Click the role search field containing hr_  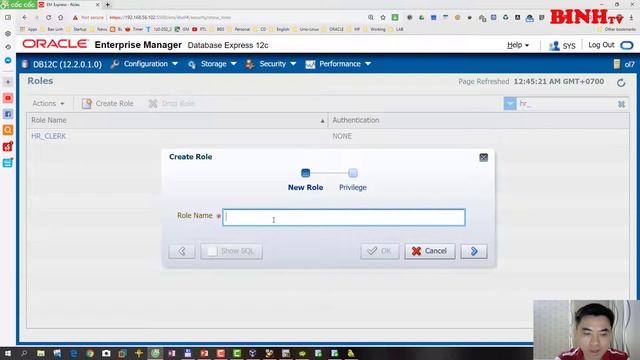(x=567, y=104)
